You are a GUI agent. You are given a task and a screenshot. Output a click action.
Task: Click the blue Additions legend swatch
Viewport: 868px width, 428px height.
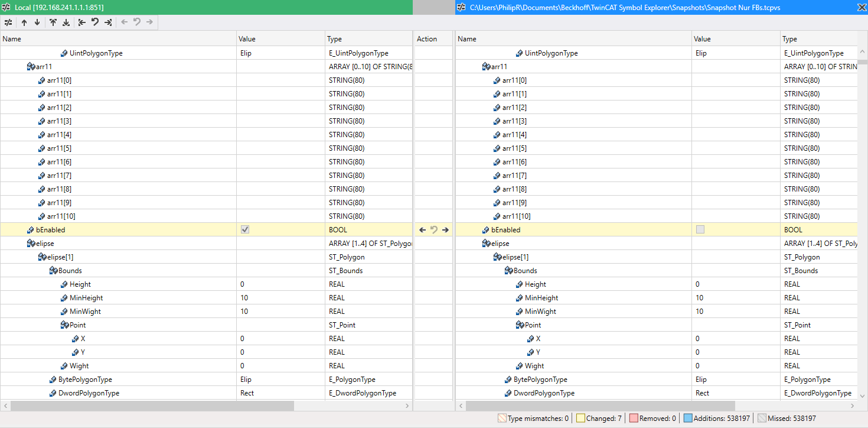(x=688, y=419)
